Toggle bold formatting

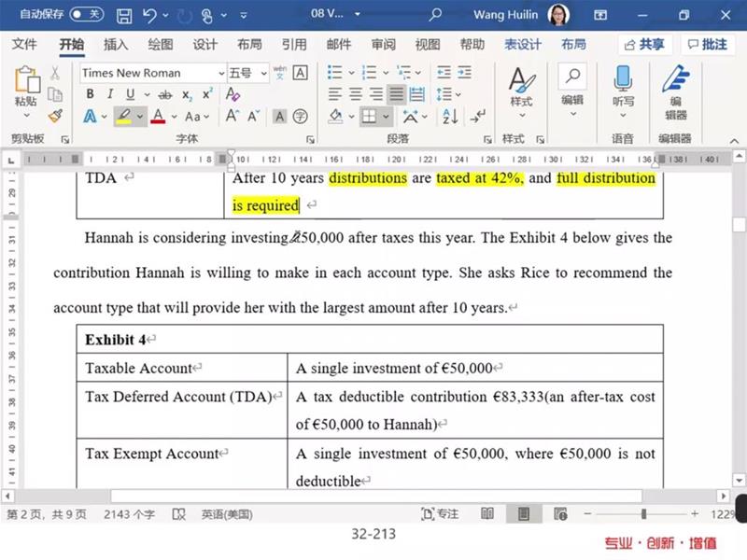[x=90, y=94]
